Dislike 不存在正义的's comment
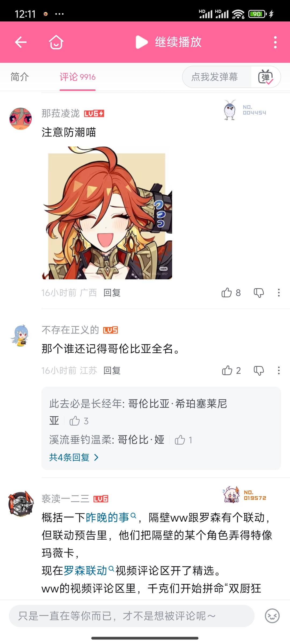This screenshot has height=644, width=290. click(259, 371)
